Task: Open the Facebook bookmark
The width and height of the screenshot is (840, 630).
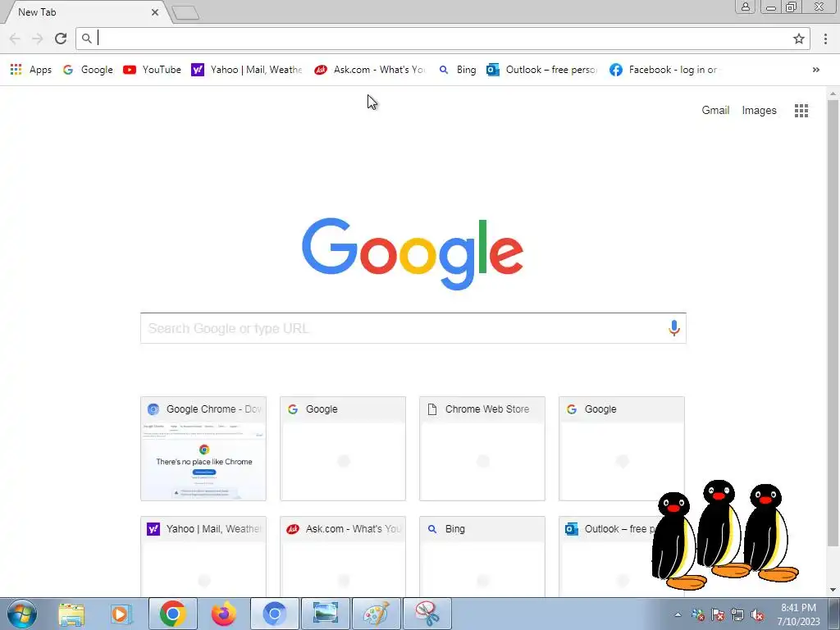Action: pyautogui.click(x=664, y=70)
